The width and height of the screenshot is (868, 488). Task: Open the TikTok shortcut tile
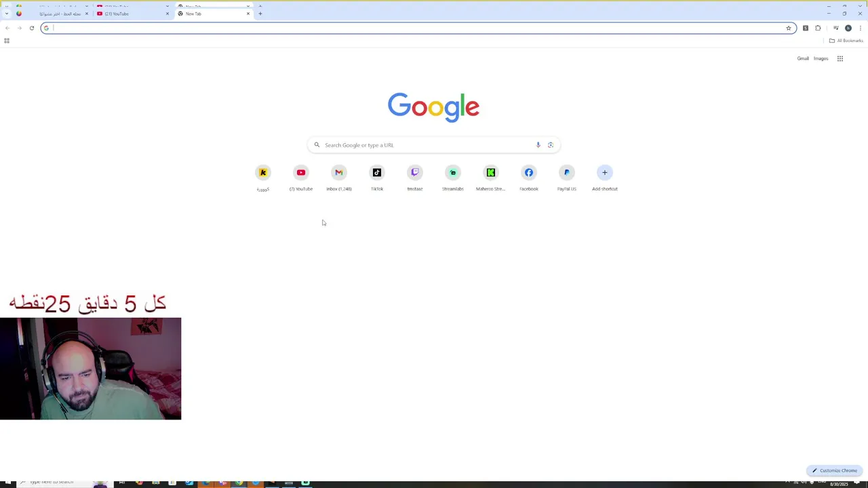[377, 178]
